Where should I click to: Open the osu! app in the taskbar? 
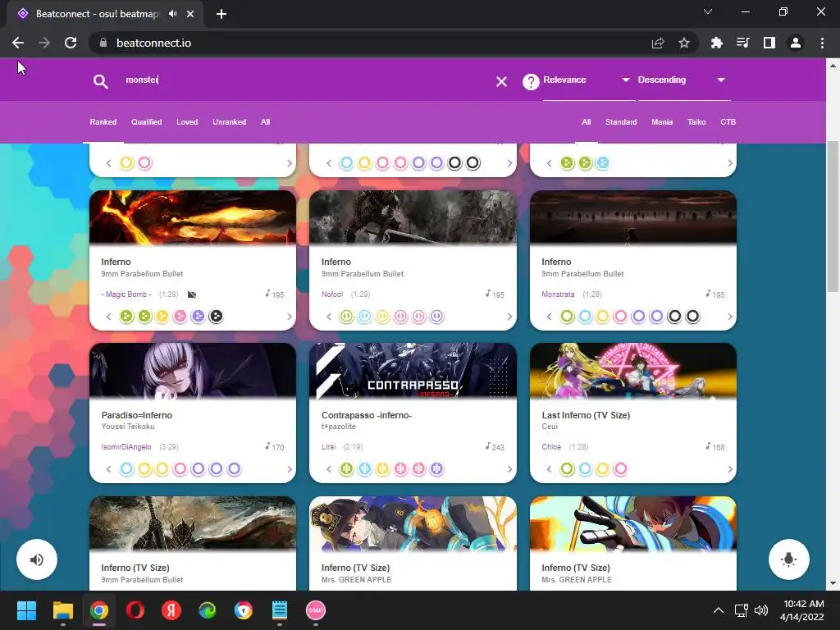[x=316, y=610]
